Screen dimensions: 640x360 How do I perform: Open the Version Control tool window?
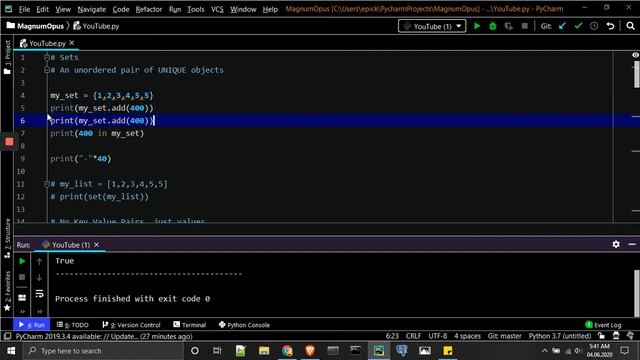[131, 325]
